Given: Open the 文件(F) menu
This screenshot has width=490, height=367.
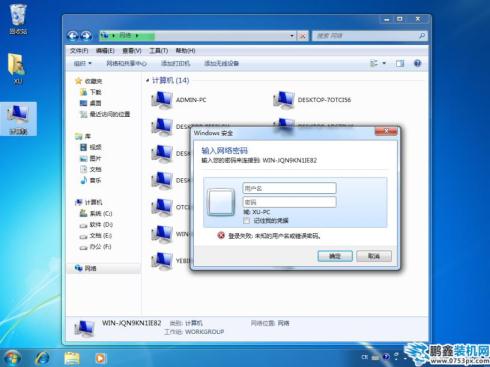Looking at the screenshot, I should tap(79, 51).
